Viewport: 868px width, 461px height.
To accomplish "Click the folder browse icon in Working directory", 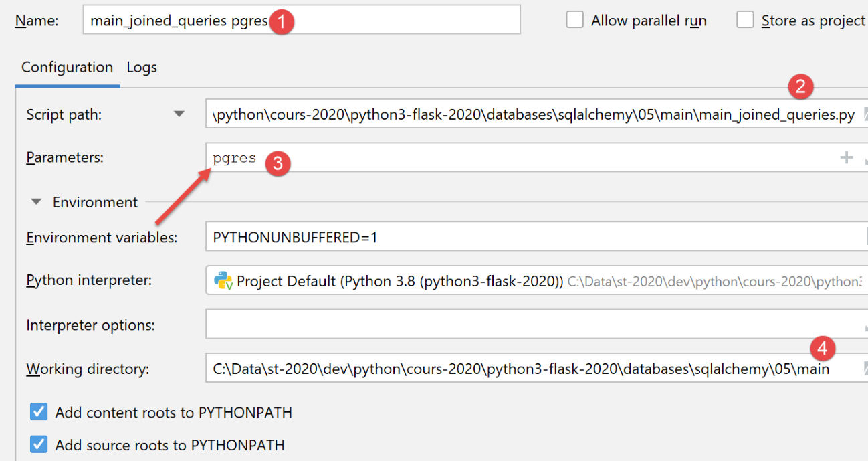I will click(865, 368).
